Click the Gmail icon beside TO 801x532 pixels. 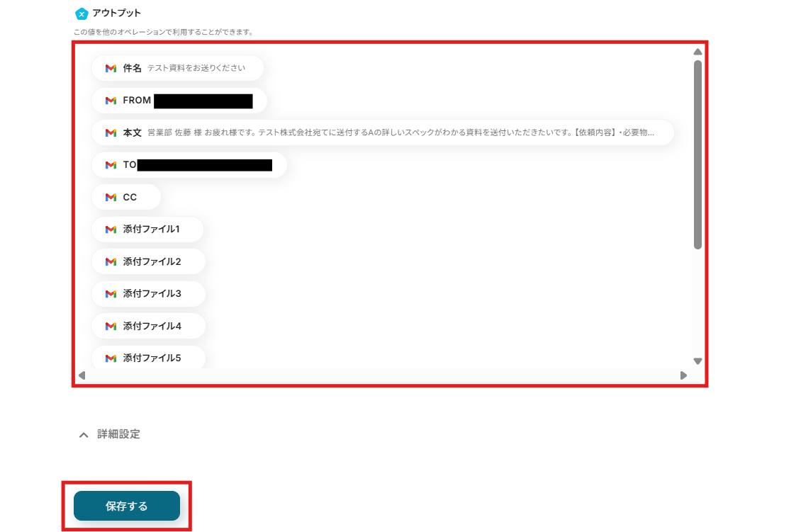coord(111,165)
